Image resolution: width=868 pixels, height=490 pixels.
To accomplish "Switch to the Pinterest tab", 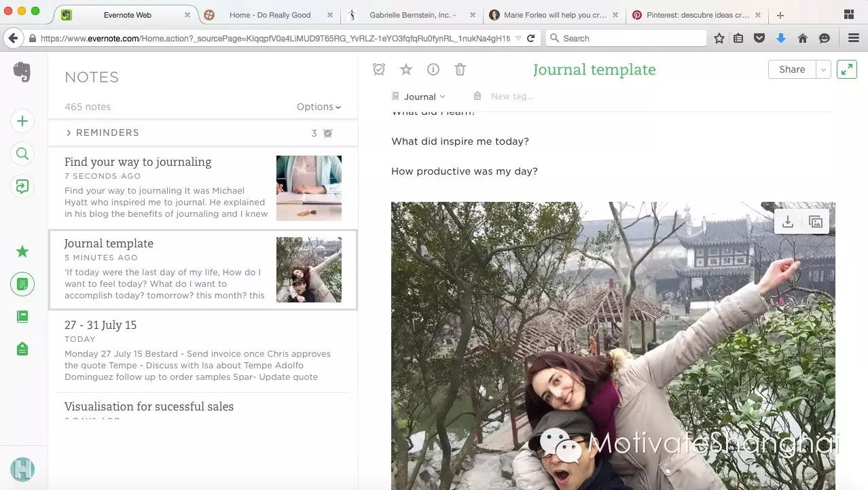I will pyautogui.click(x=698, y=15).
